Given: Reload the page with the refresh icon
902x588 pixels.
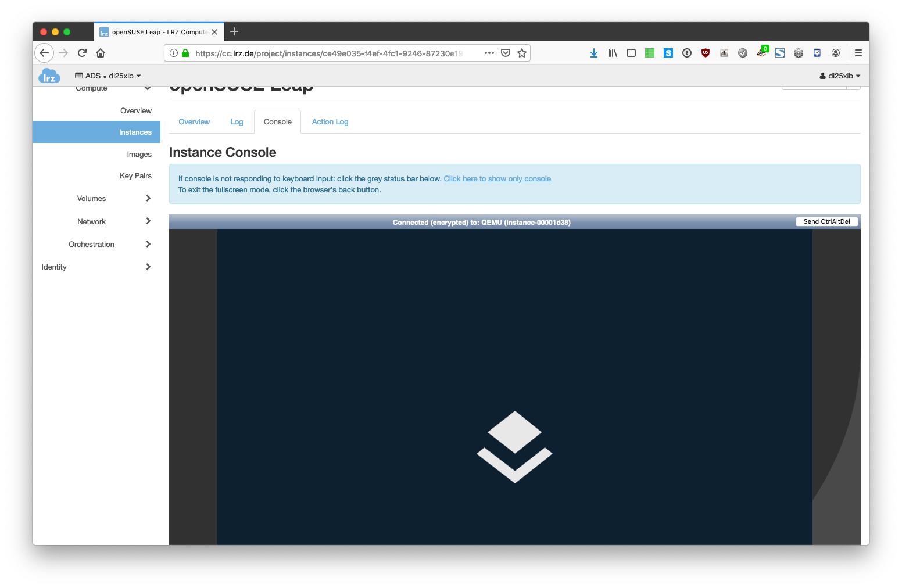Looking at the screenshot, I should 82,53.
